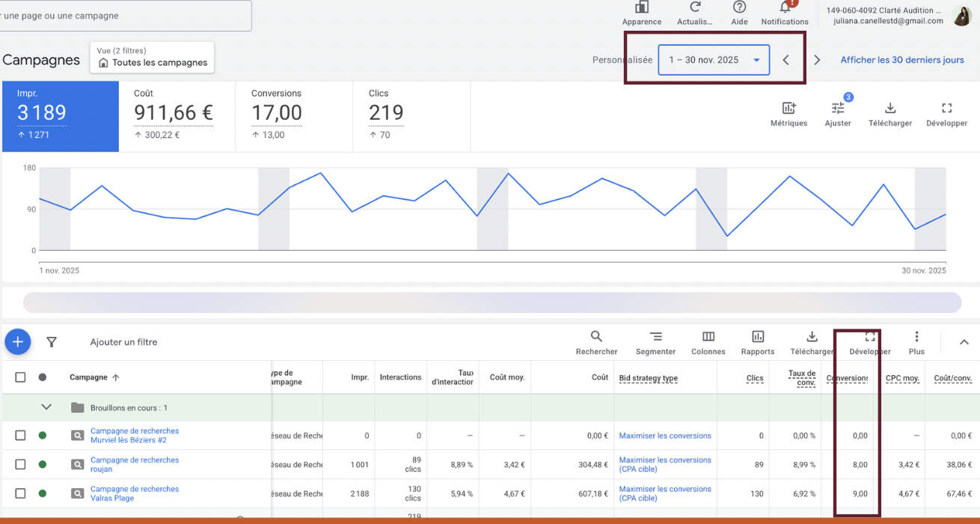Image resolution: width=980 pixels, height=524 pixels.
Task: Toggle status dot of Murviel lès Béziers campaign
Action: (43, 435)
